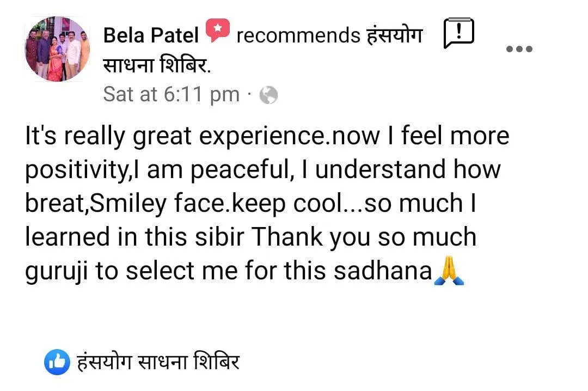Click the blue thumbs-up like icon

pyautogui.click(x=57, y=362)
